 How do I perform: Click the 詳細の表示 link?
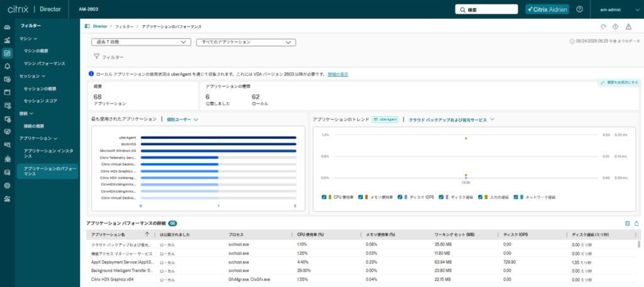338,74
